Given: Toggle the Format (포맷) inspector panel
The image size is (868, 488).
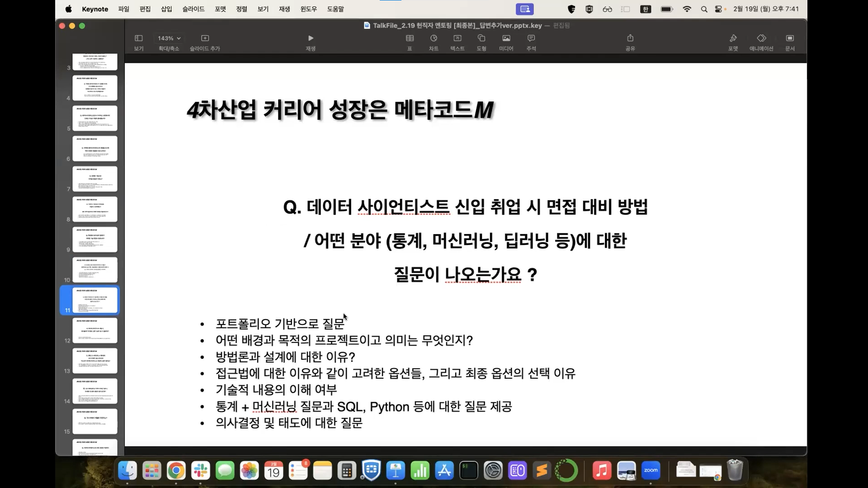Looking at the screenshot, I should pyautogui.click(x=733, y=38).
